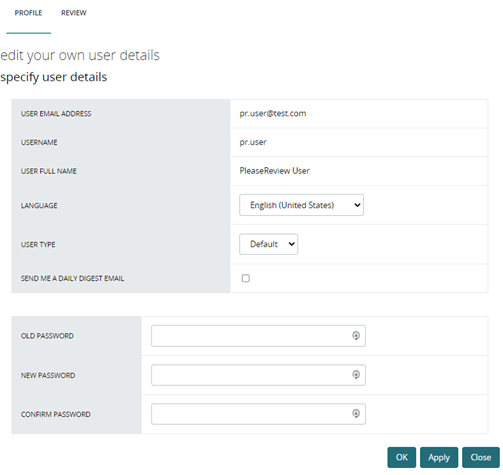Click the CONFIRM PASSWORD label
This screenshot has height=475, width=503.
(x=56, y=414)
